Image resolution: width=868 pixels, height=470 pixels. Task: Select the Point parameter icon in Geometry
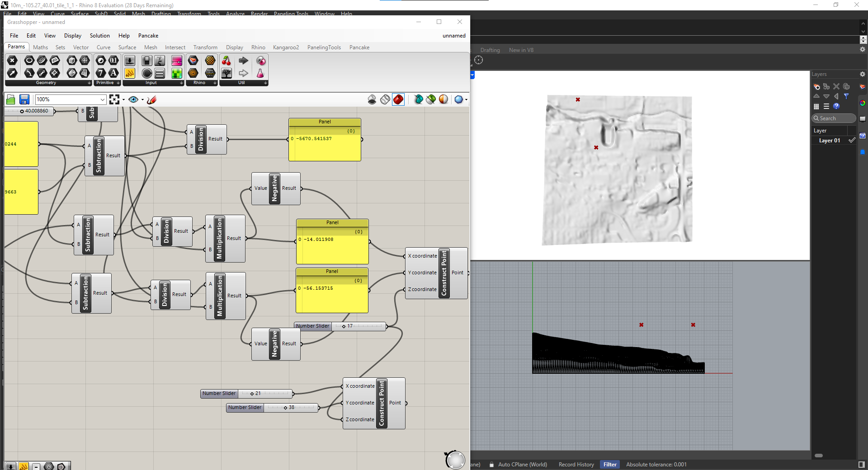click(12, 61)
